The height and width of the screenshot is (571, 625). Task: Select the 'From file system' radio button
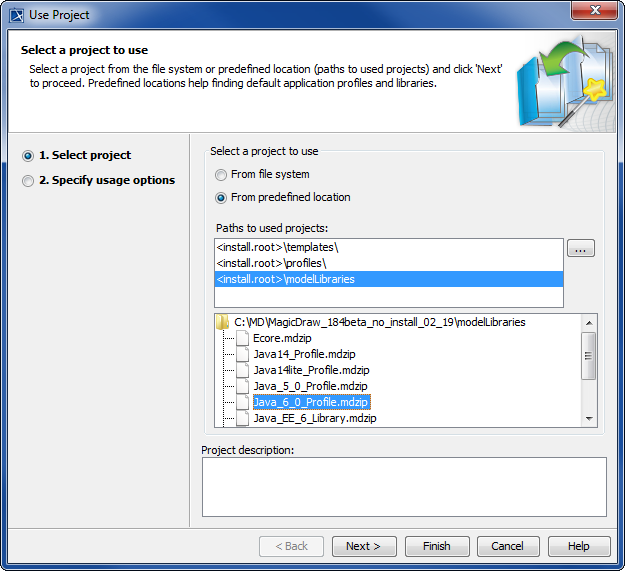tap(221, 175)
